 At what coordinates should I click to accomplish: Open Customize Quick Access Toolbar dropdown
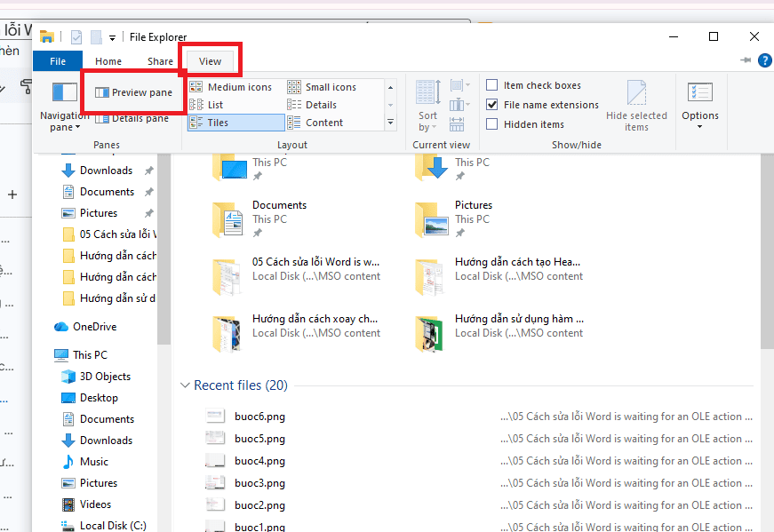coord(113,37)
